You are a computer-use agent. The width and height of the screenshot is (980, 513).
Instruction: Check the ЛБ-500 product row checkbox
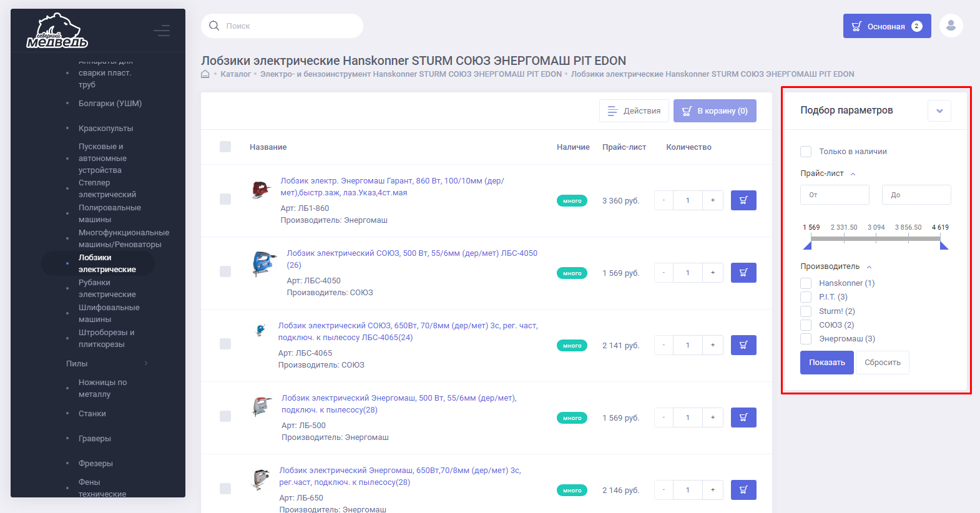click(x=225, y=416)
